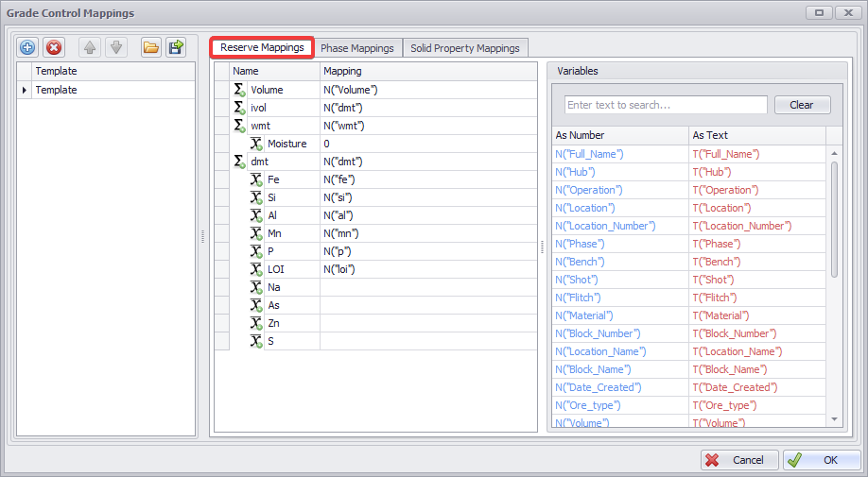This screenshot has height=477, width=868.
Task: Click the move down arrow icon
Action: point(115,47)
